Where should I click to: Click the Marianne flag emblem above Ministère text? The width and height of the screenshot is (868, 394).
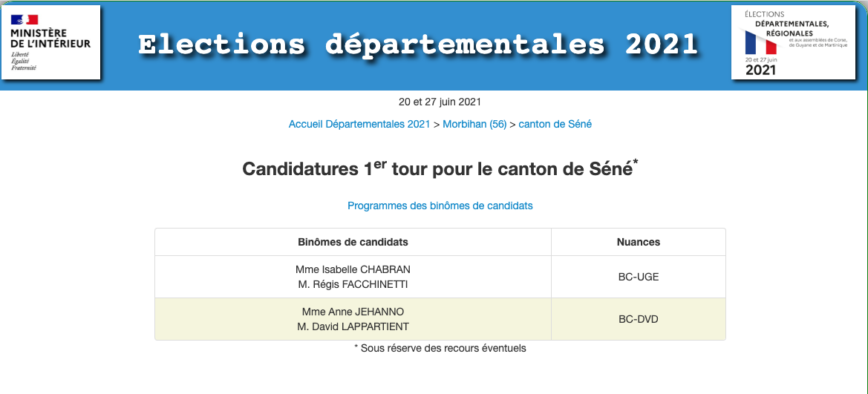tap(24, 20)
